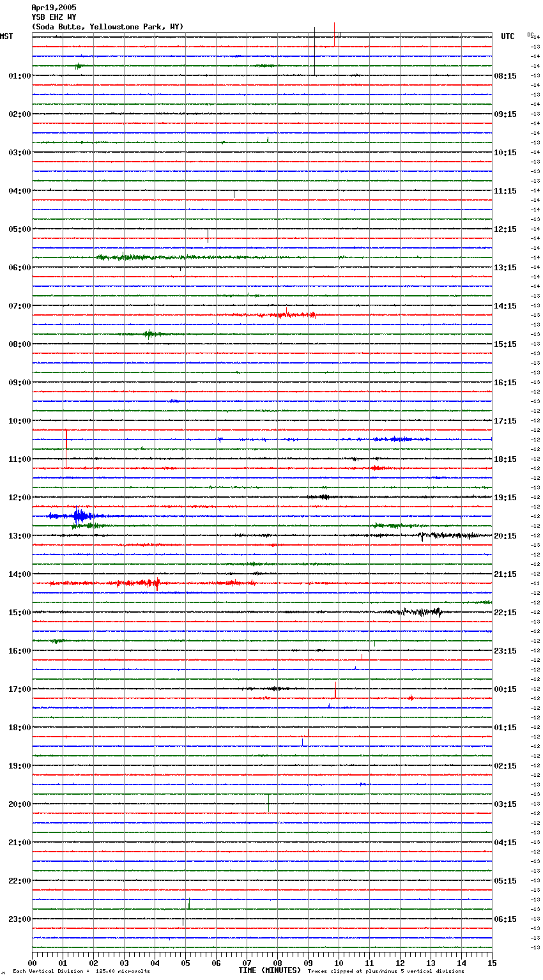Click the 18:15 UTC time label
Screen dimensions: 543x980
point(505,459)
